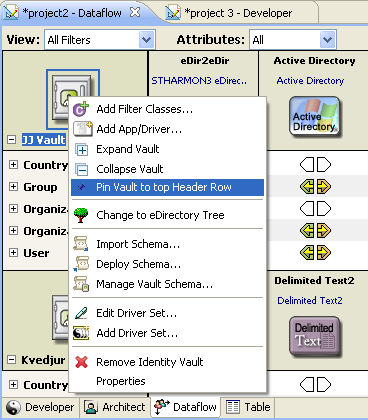This screenshot has width=368, height=420.
Task: Expand the Country class under Kvedjur
Action: [x=13, y=385]
